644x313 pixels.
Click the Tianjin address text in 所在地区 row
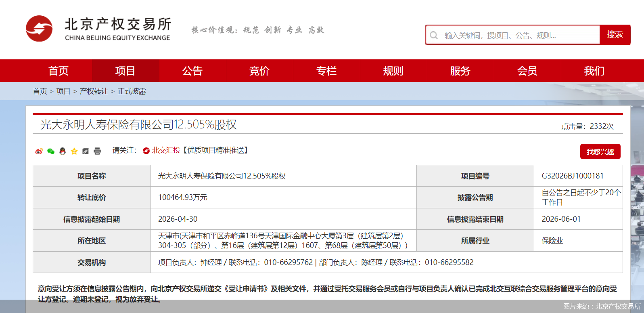pos(283,240)
